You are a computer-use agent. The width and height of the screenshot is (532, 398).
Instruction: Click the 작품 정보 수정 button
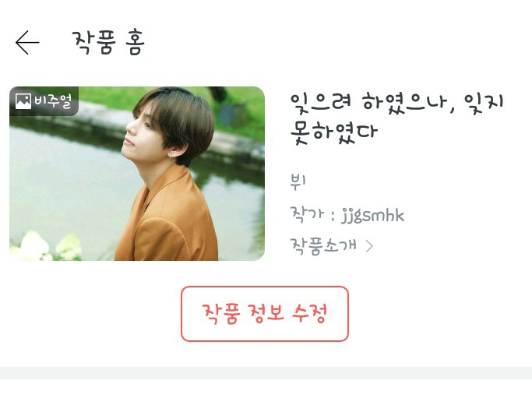point(265,314)
